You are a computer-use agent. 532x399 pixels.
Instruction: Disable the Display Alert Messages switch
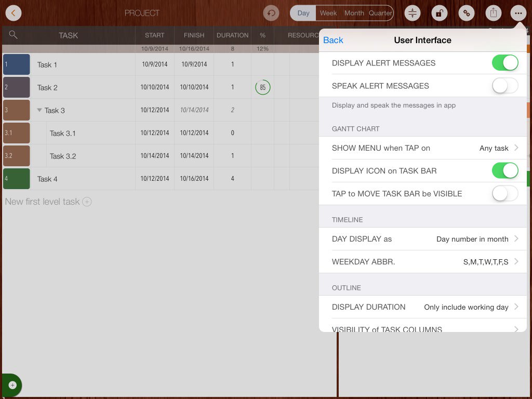[x=504, y=63]
